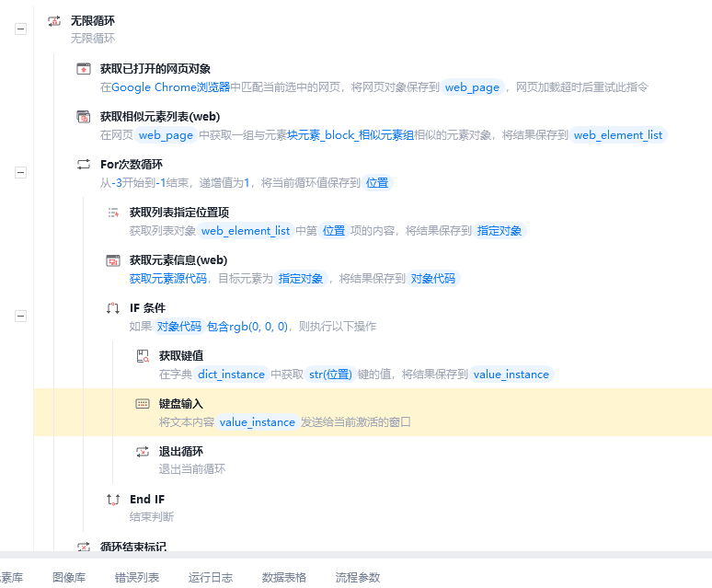Click the 退出当前循环 description text
The height and width of the screenshot is (588, 712).
click(x=192, y=469)
